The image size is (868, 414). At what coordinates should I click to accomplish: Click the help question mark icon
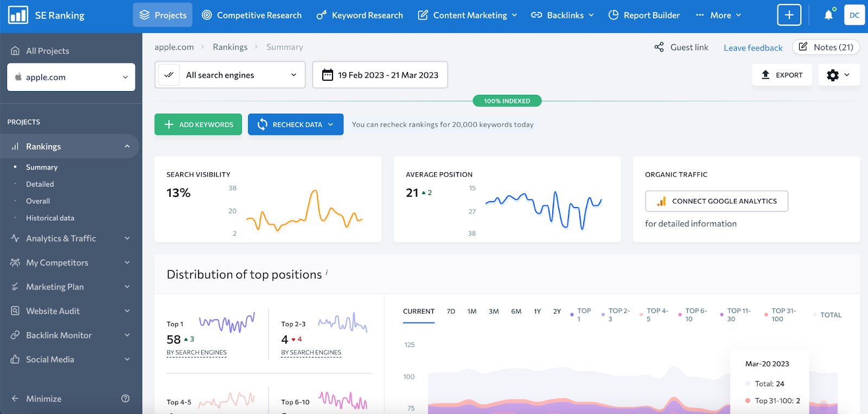coord(125,398)
